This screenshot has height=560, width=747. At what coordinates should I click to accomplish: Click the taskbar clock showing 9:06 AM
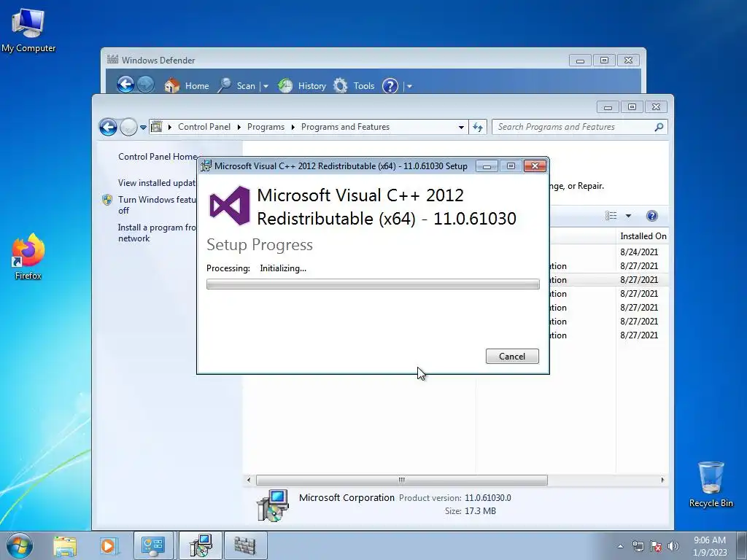pos(710,545)
